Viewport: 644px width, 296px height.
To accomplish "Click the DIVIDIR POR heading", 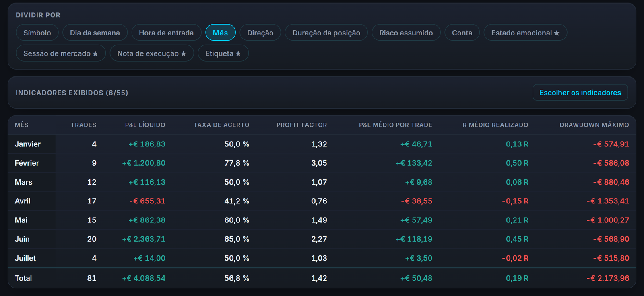I will click(x=38, y=15).
